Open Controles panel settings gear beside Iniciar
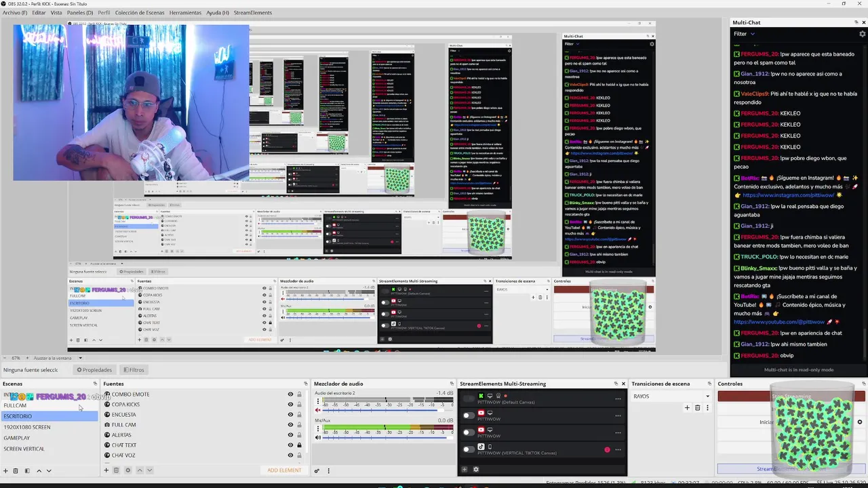 click(860, 422)
